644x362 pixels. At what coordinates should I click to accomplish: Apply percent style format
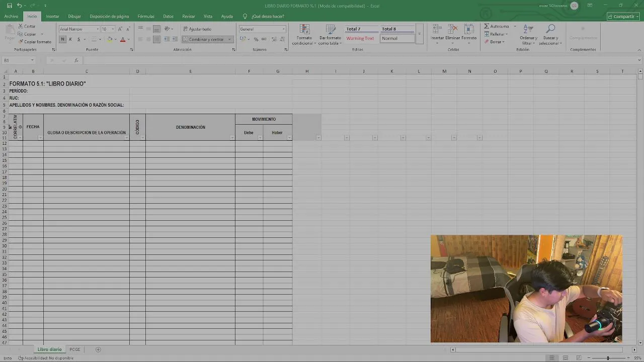256,39
